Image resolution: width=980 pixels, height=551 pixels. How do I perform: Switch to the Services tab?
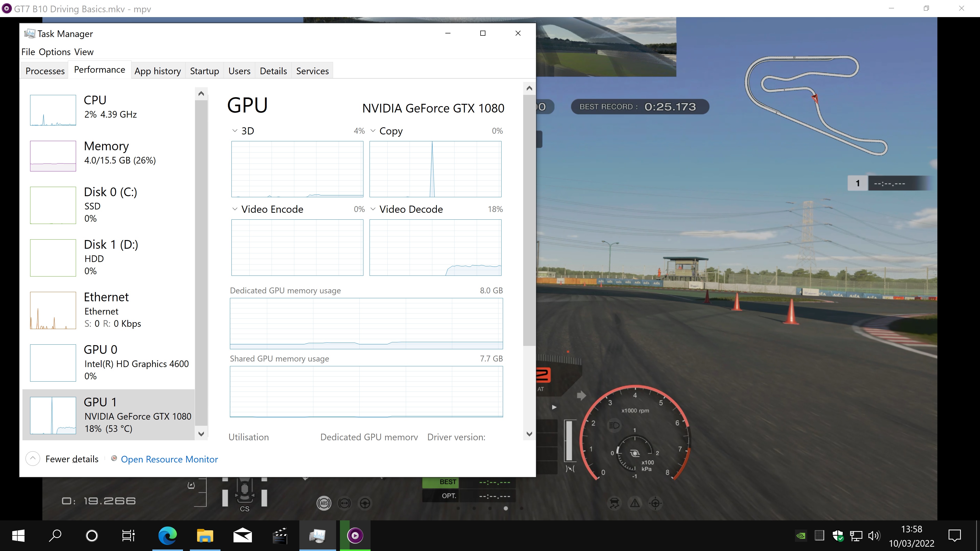click(x=312, y=71)
